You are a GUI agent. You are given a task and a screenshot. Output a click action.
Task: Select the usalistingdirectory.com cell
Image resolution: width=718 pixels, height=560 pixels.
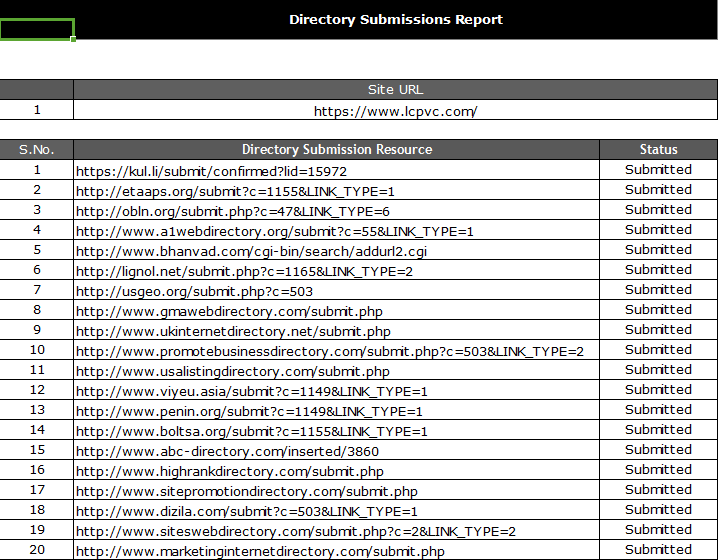pyautogui.click(x=337, y=371)
